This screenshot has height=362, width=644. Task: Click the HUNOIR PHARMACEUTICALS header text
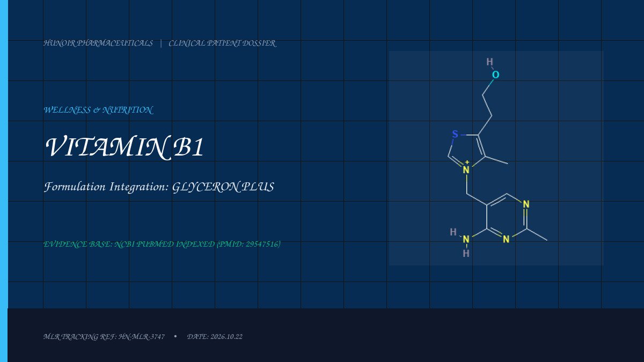pos(98,43)
